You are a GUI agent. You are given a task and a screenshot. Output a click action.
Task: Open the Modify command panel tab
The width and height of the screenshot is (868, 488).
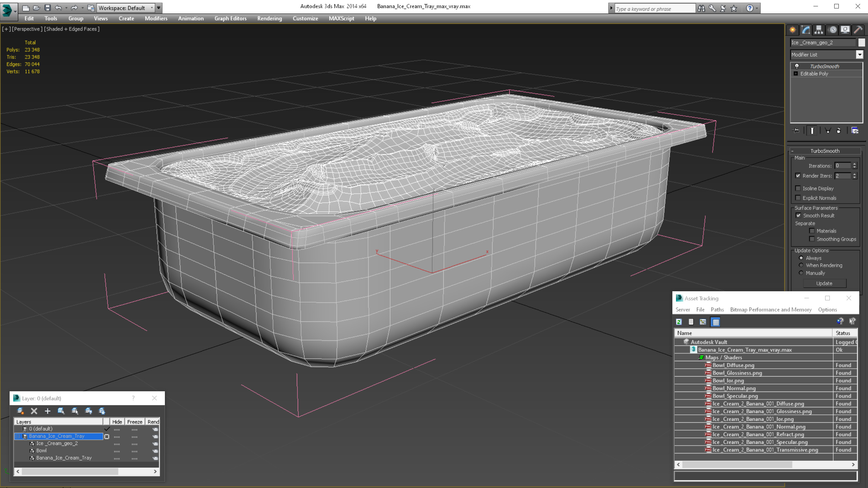806,30
